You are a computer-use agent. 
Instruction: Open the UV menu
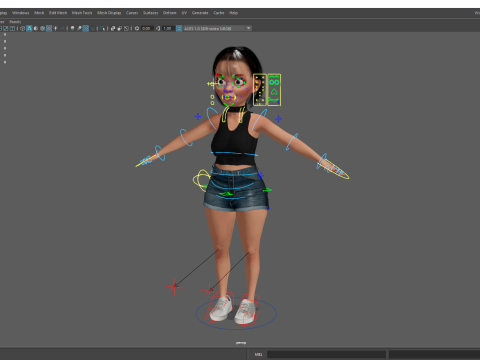click(x=184, y=13)
